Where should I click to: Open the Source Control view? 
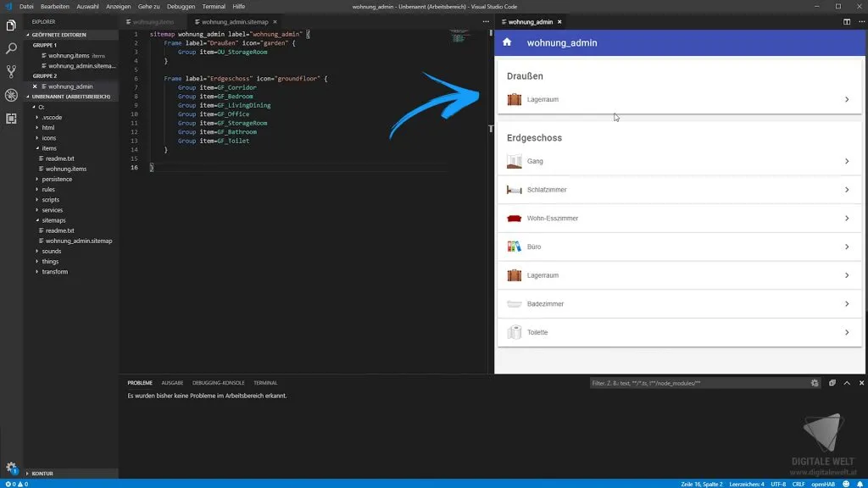click(11, 71)
